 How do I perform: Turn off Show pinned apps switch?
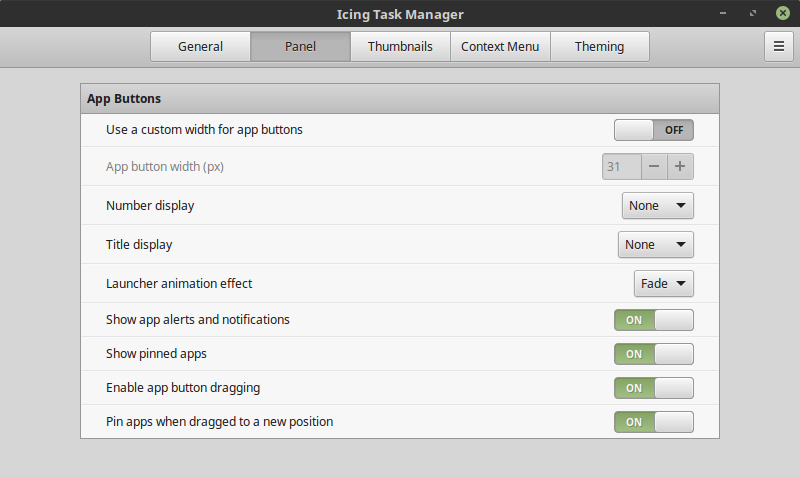pos(653,354)
